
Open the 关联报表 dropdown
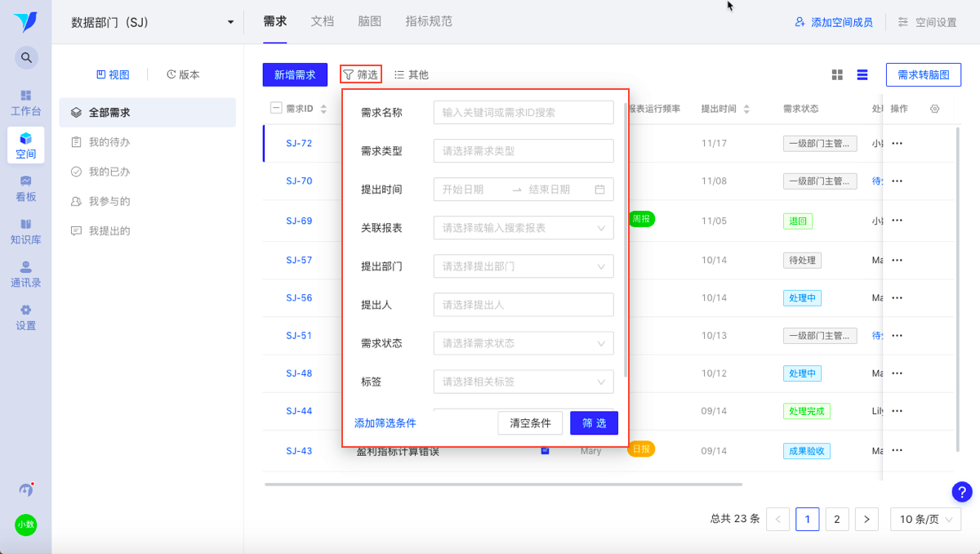click(x=523, y=228)
